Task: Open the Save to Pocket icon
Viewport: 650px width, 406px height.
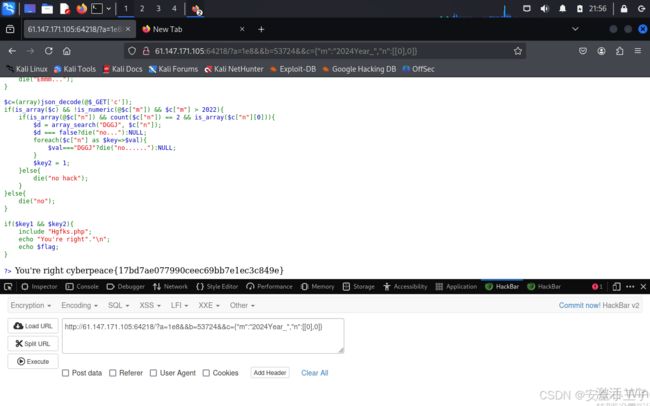Action: point(583,51)
